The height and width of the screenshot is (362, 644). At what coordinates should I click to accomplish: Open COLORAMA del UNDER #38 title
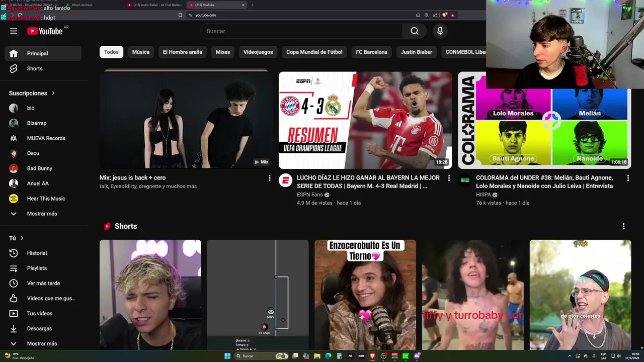pyautogui.click(x=544, y=182)
